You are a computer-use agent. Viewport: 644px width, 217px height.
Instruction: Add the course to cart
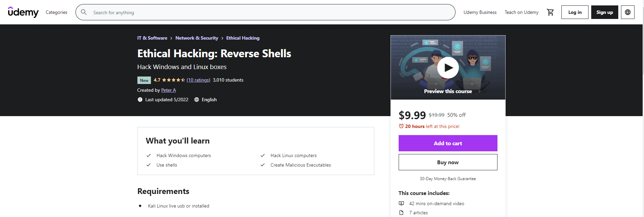[448, 143]
